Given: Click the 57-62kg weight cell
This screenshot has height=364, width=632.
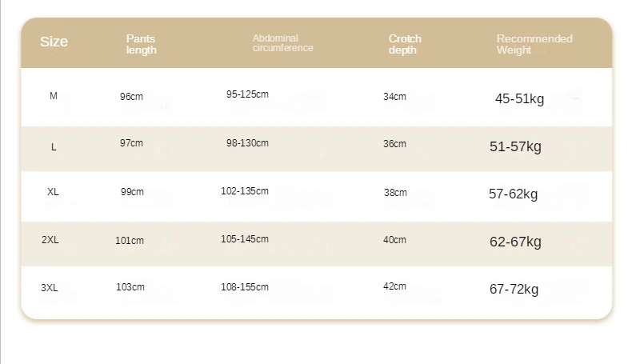Looking at the screenshot, I should 513,194.
